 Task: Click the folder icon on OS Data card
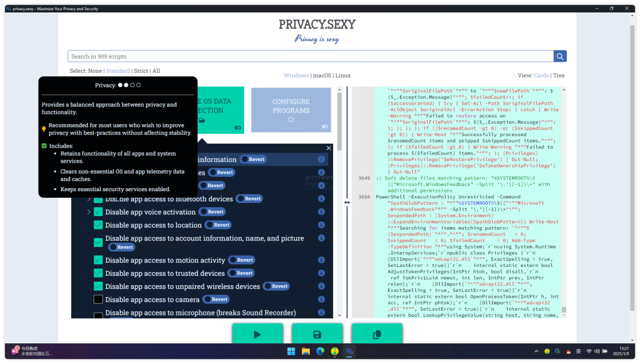tap(202, 120)
